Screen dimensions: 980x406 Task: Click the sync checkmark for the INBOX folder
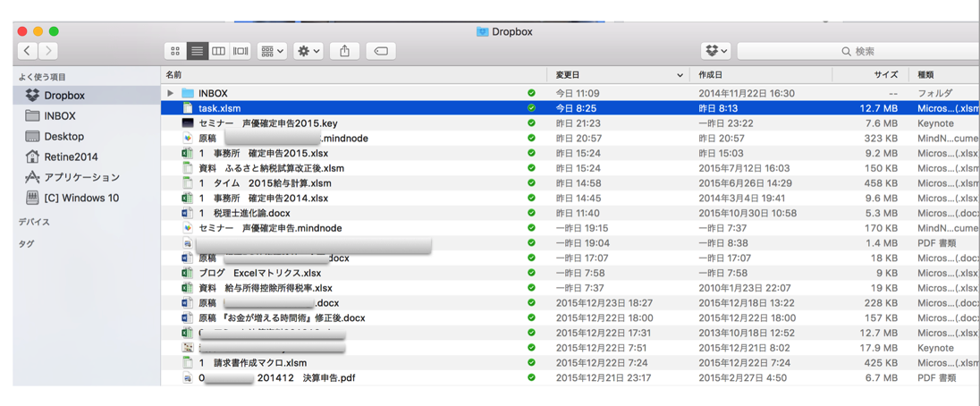tap(531, 93)
